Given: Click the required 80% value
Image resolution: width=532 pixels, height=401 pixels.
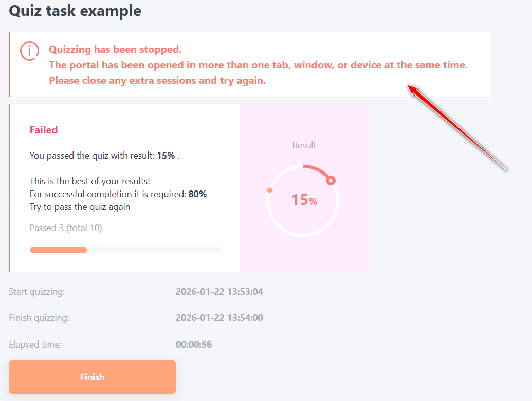Looking at the screenshot, I should point(197,194).
